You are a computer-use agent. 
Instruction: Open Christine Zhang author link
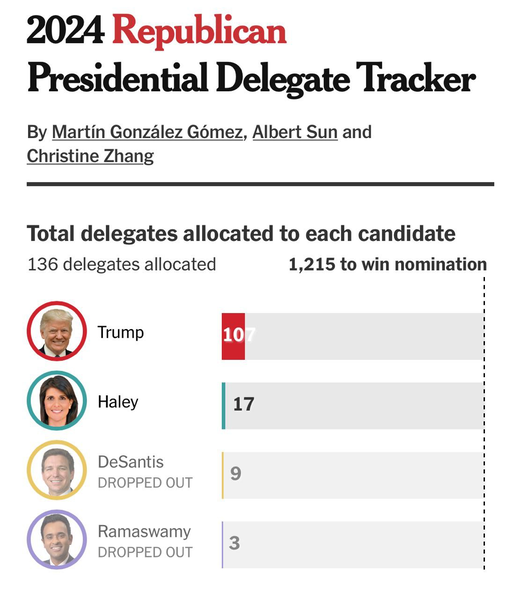(91, 156)
